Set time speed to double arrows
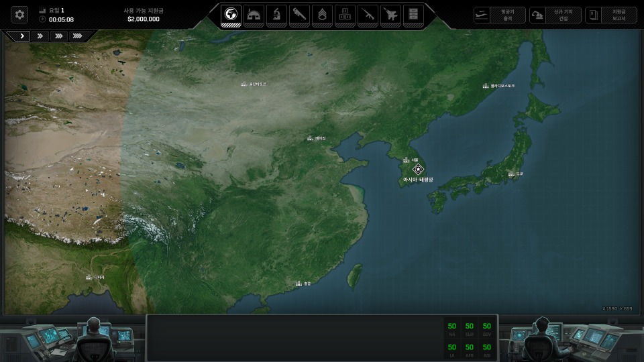This screenshot has width=644, height=362. tap(40, 36)
